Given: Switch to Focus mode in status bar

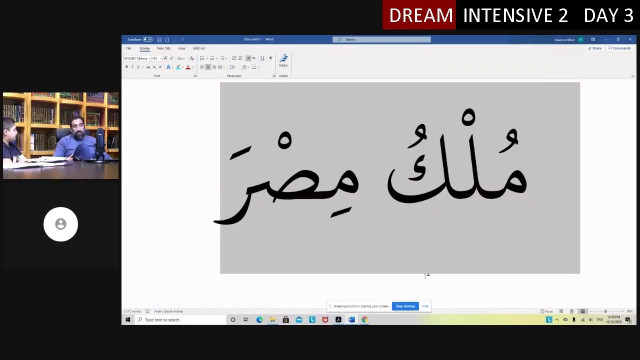Looking at the screenshot, I should click(x=547, y=311).
